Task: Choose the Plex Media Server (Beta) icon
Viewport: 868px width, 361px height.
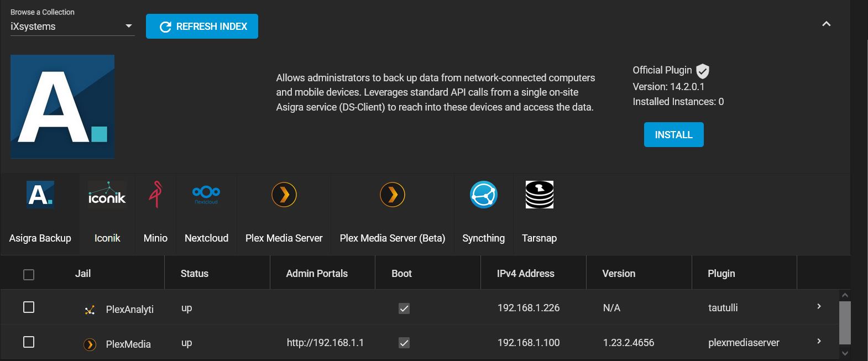Action: tap(393, 195)
